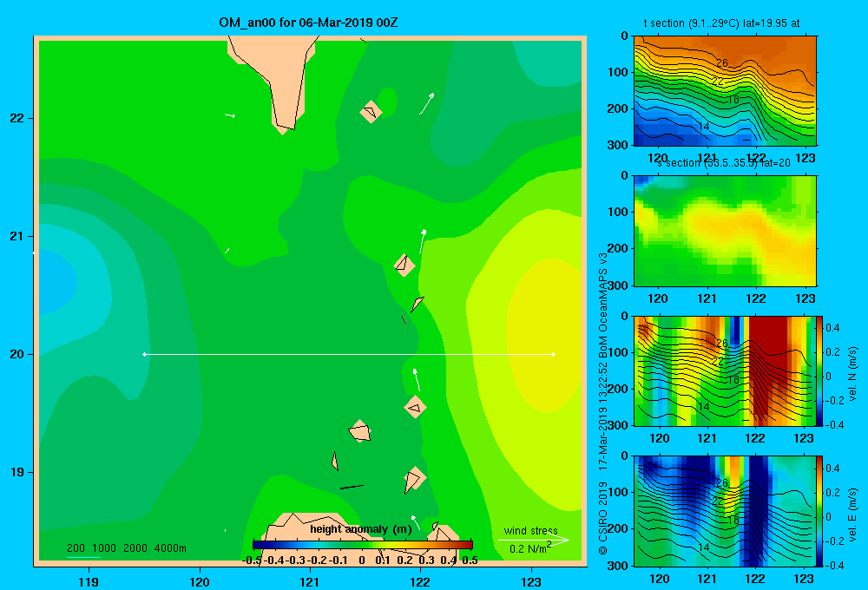Click the wind arrow just below the section line
Screen dimensions: 868x590
(x=417, y=380)
